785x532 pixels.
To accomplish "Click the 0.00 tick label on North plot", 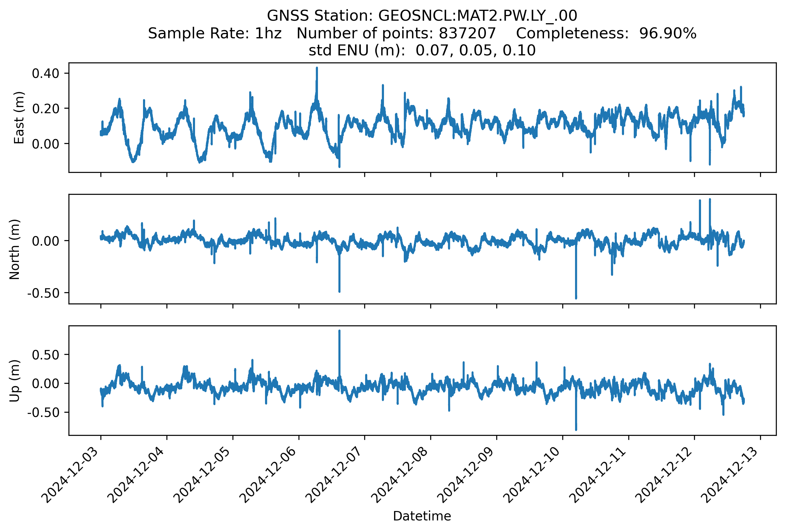I will tap(46, 241).
